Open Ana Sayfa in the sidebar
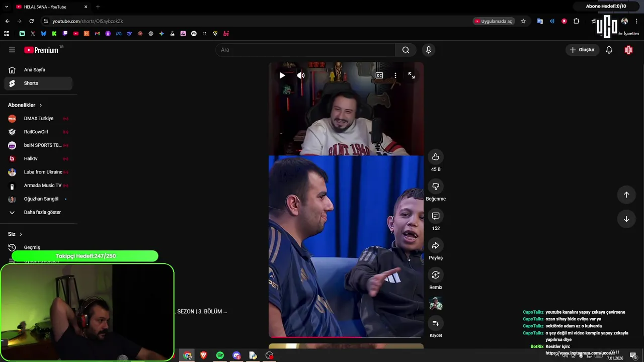The image size is (644, 362). click(x=38, y=70)
